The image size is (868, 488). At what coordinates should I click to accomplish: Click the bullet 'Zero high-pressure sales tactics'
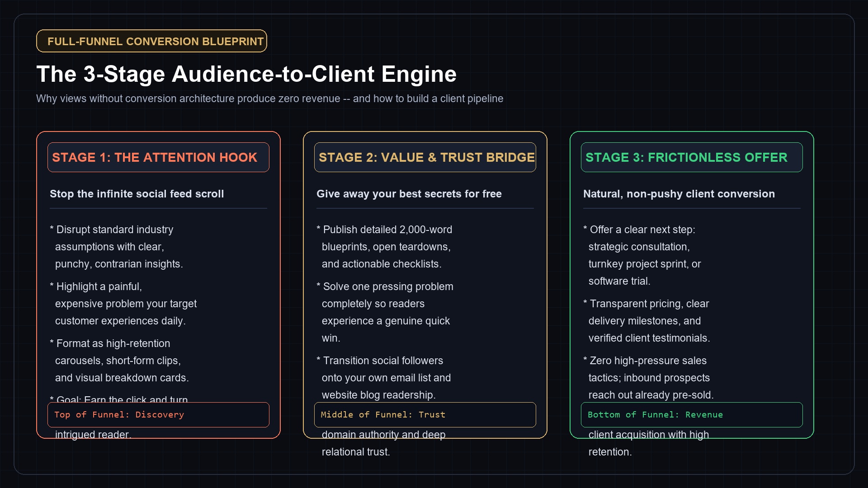coord(648,378)
